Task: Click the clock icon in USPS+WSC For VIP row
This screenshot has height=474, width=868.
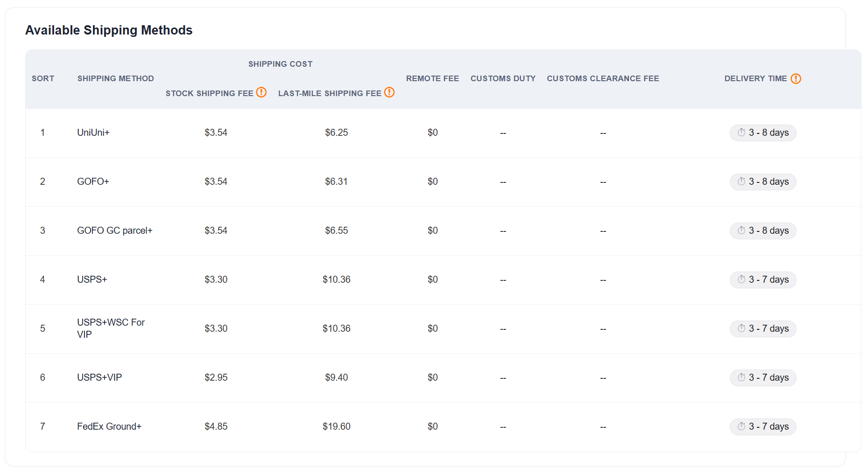Action: pyautogui.click(x=741, y=328)
